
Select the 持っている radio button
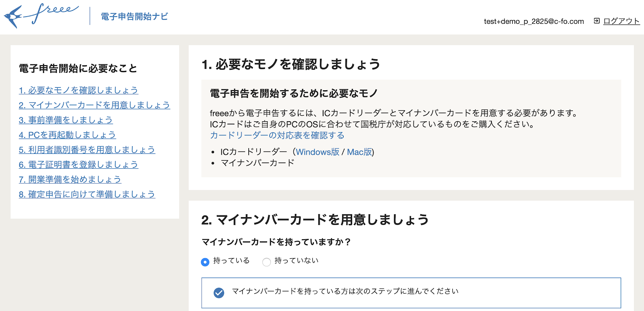[x=205, y=262]
